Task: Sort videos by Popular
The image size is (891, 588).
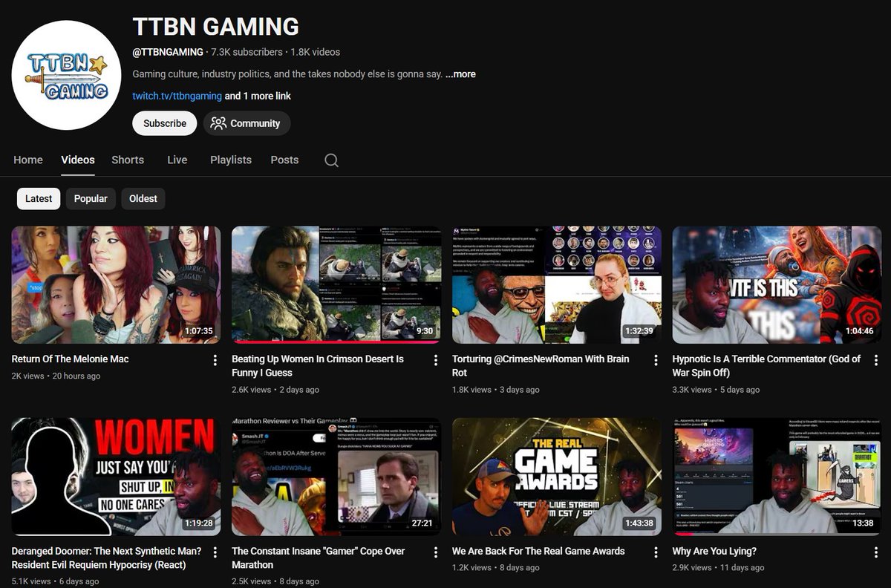Action: [91, 198]
